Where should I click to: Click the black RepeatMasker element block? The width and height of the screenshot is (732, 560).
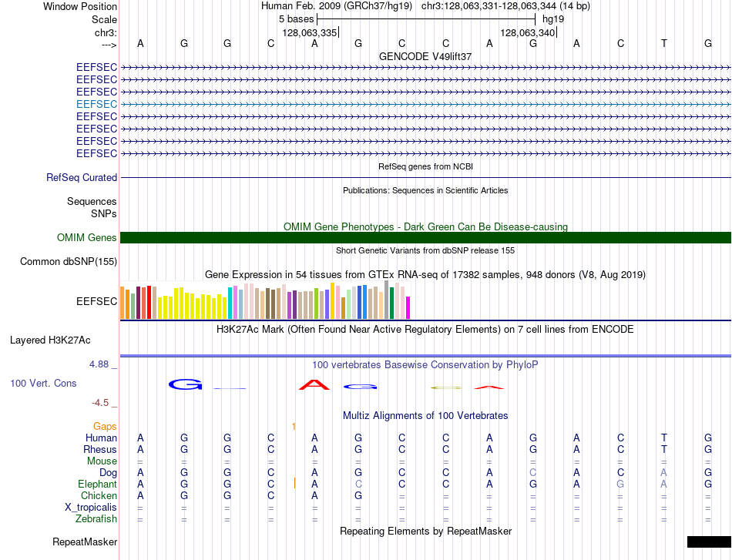point(709,542)
